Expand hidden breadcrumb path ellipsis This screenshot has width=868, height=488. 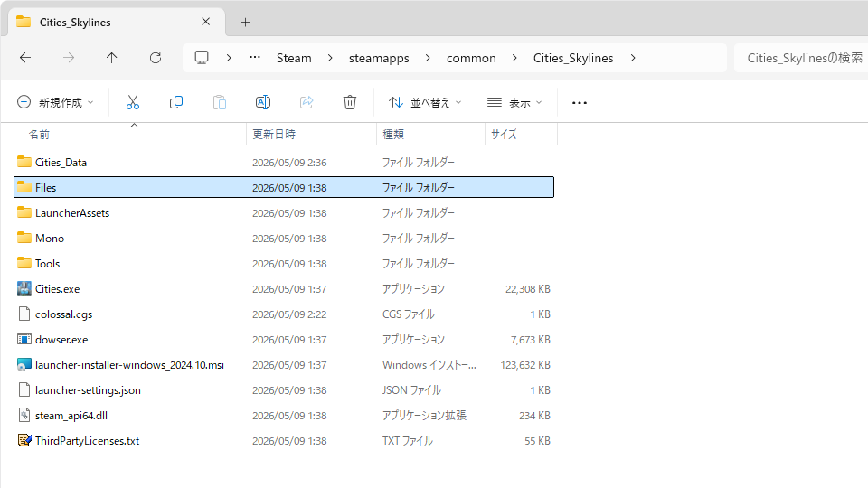[x=255, y=57]
